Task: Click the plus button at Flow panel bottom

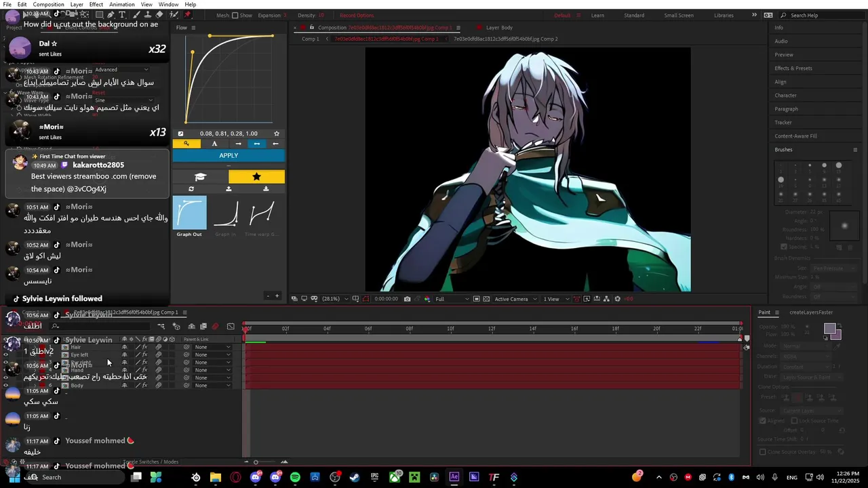Action: (x=277, y=296)
